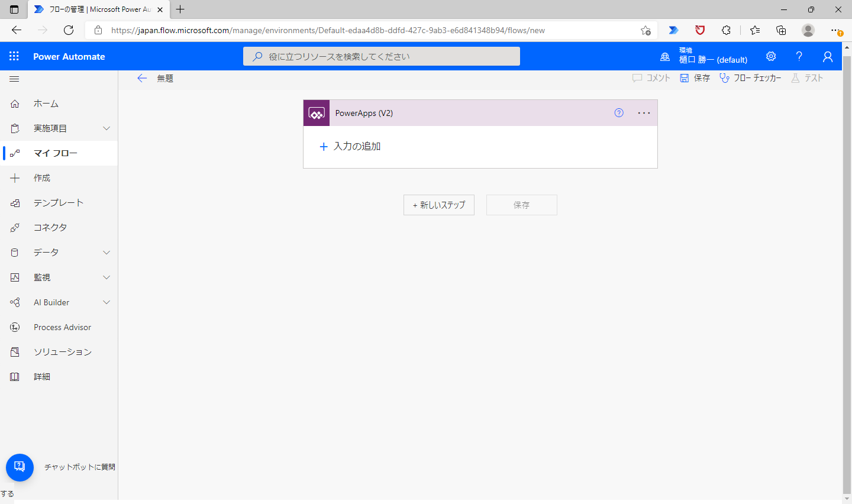Screen dimensions: 852x504
Task: Click the PowerApps trigger connector icon
Action: coord(317,113)
